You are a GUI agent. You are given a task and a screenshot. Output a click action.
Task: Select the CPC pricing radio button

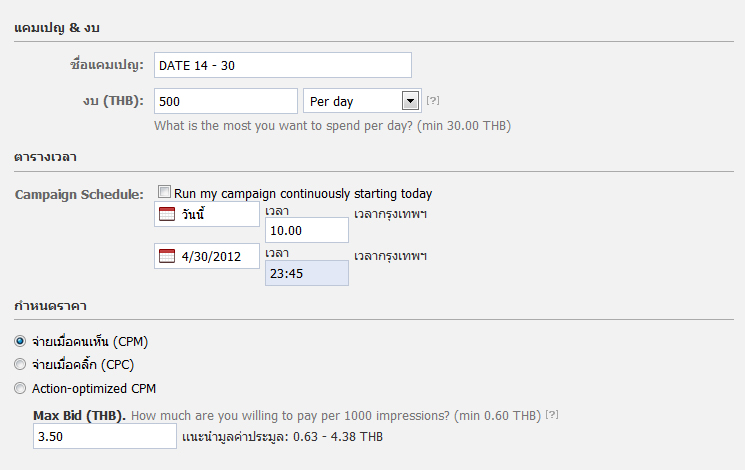tap(20, 364)
